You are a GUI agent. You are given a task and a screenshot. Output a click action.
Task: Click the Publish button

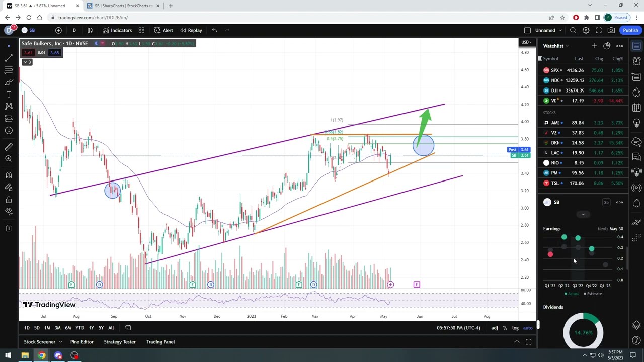630,30
